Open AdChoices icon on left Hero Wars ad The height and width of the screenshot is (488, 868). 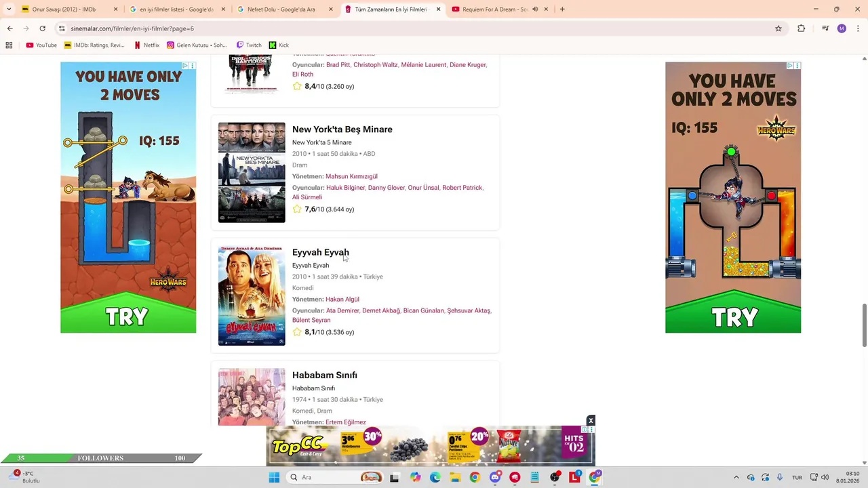[185, 66]
